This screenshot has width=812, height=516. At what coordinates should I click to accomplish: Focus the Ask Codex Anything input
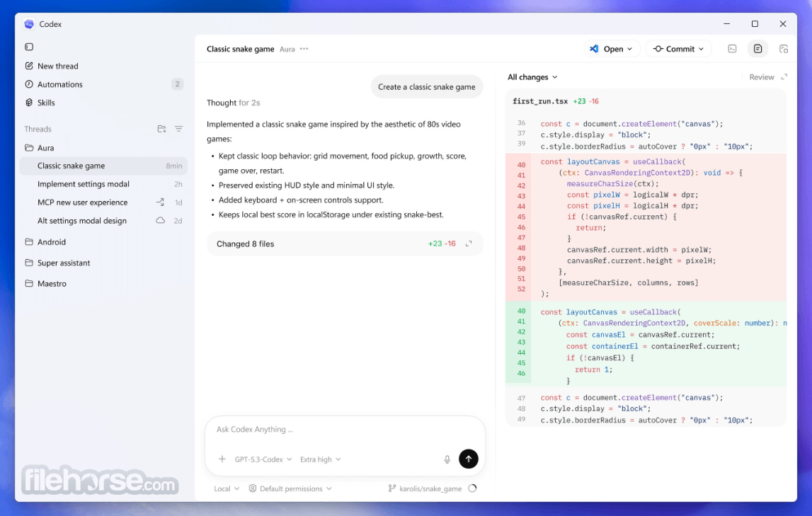[344, 430]
